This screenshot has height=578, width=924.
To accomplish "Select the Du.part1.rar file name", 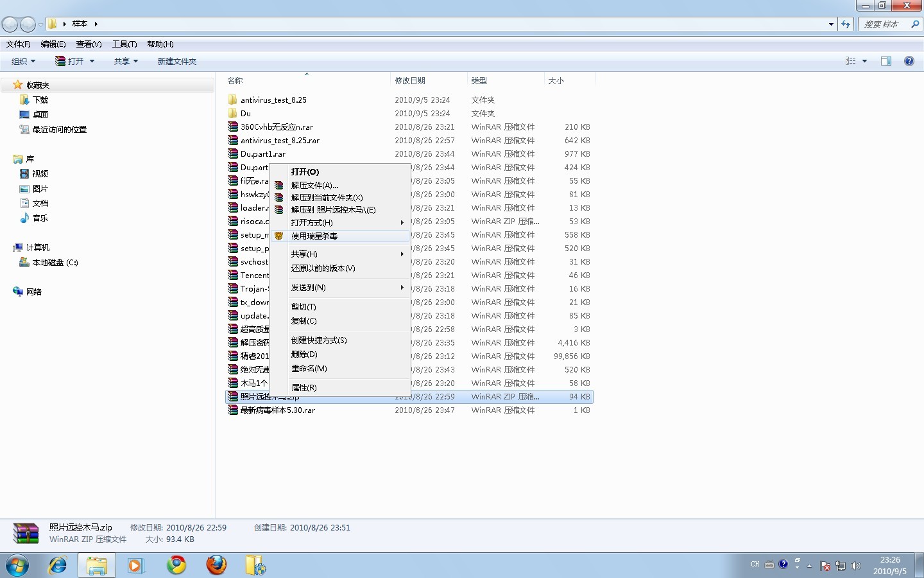I will [x=263, y=154].
